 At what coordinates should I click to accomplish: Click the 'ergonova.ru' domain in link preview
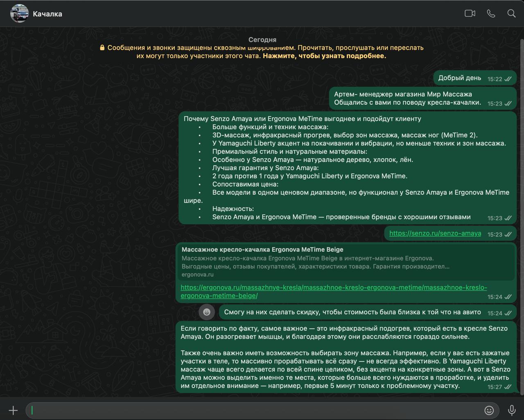pyautogui.click(x=197, y=275)
